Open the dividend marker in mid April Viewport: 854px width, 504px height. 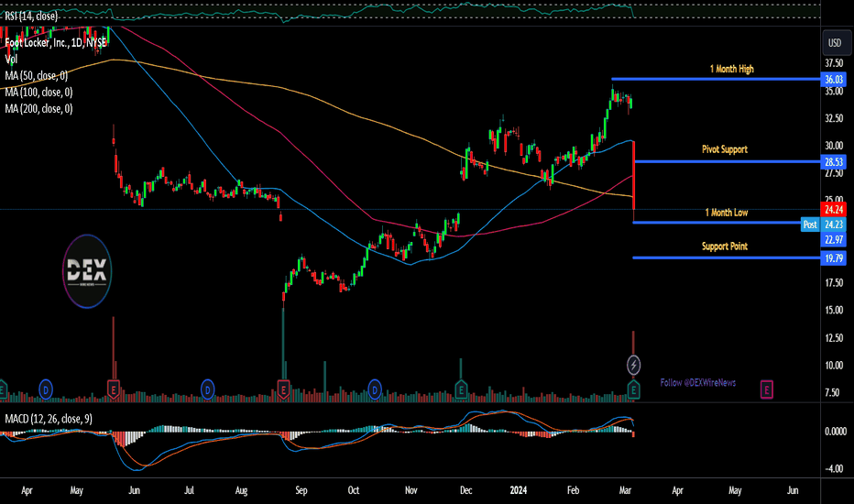pos(46,389)
